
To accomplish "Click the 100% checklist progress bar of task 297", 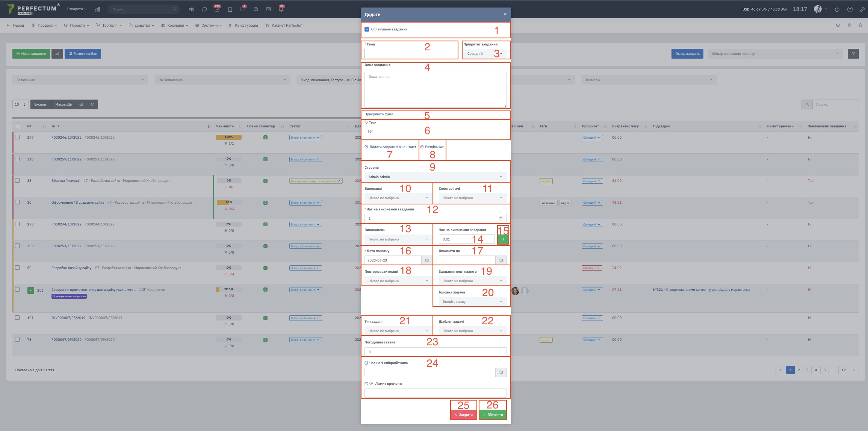I will click(x=228, y=137).
